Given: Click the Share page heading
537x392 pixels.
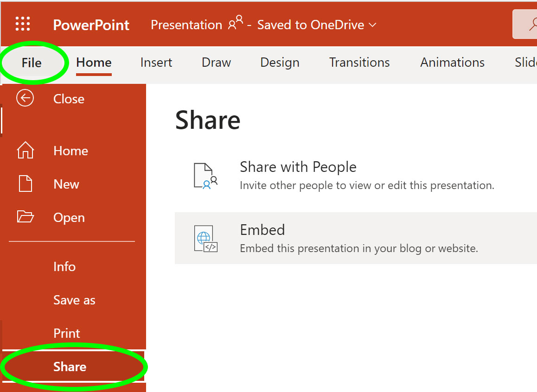Looking at the screenshot, I should click(208, 120).
